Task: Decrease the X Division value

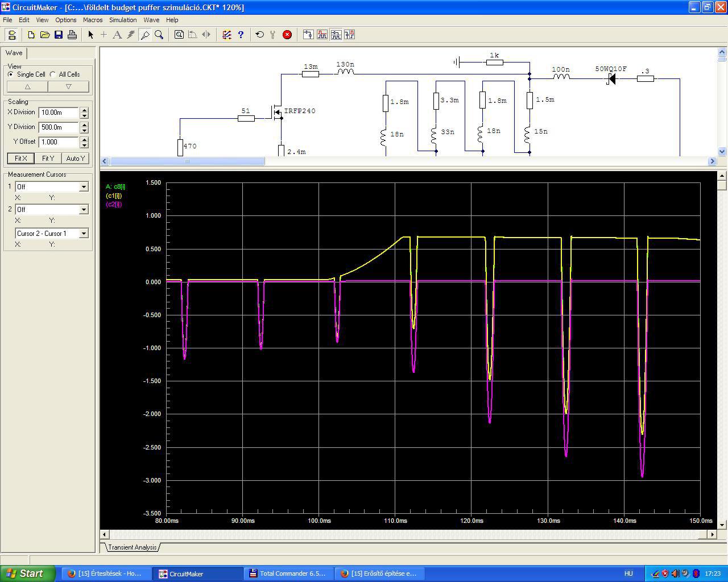Action: tap(85, 115)
